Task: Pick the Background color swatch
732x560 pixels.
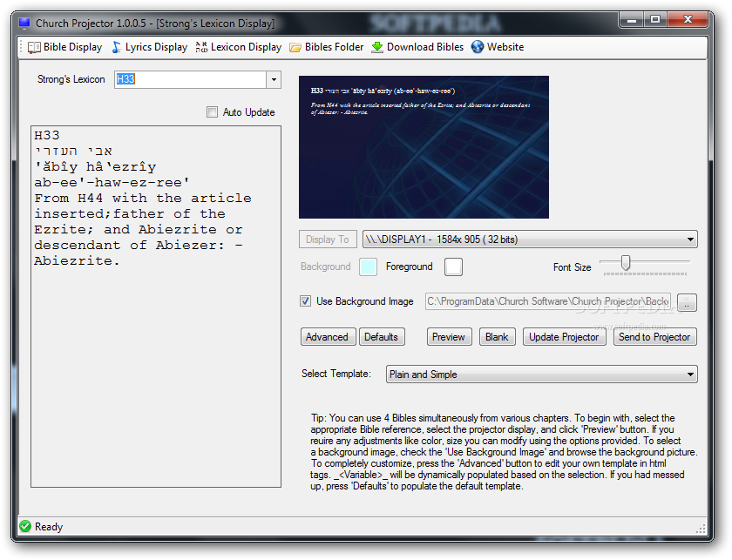Action: [x=368, y=267]
